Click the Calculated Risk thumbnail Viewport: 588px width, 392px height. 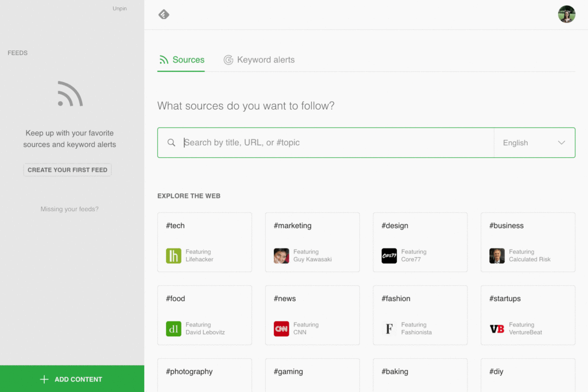[497, 256]
